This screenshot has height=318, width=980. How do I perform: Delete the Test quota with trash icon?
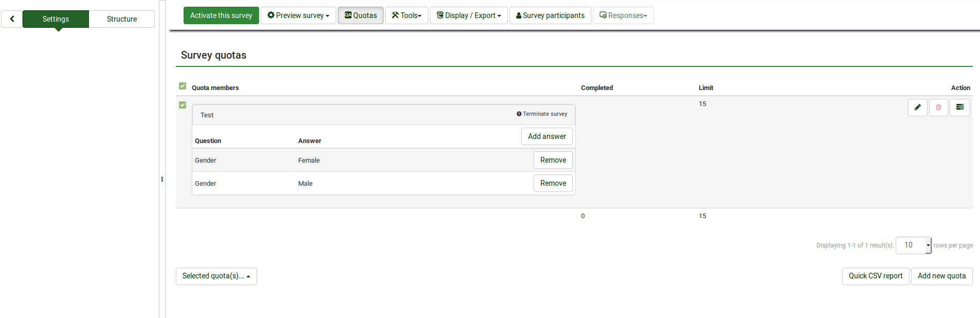click(x=938, y=108)
